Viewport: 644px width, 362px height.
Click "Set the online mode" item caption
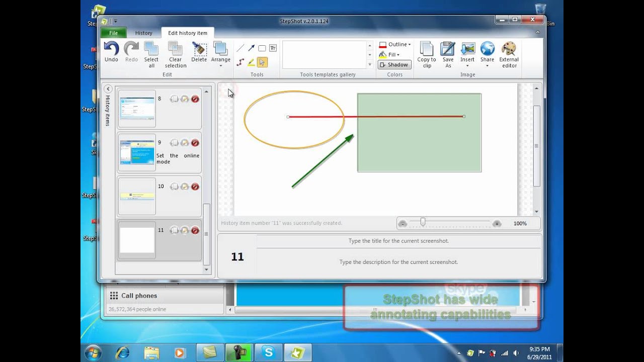tap(178, 159)
